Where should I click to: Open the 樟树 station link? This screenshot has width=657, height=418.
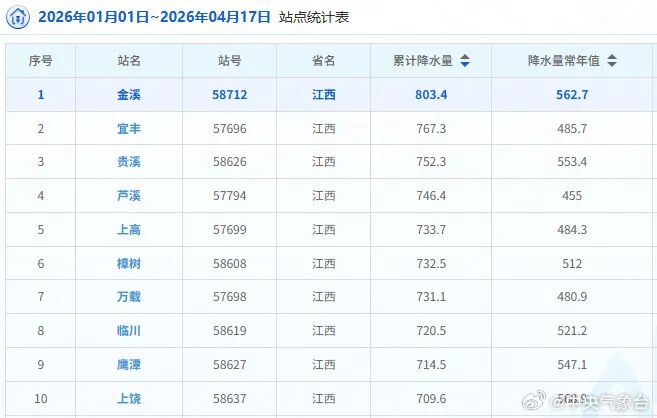129,264
